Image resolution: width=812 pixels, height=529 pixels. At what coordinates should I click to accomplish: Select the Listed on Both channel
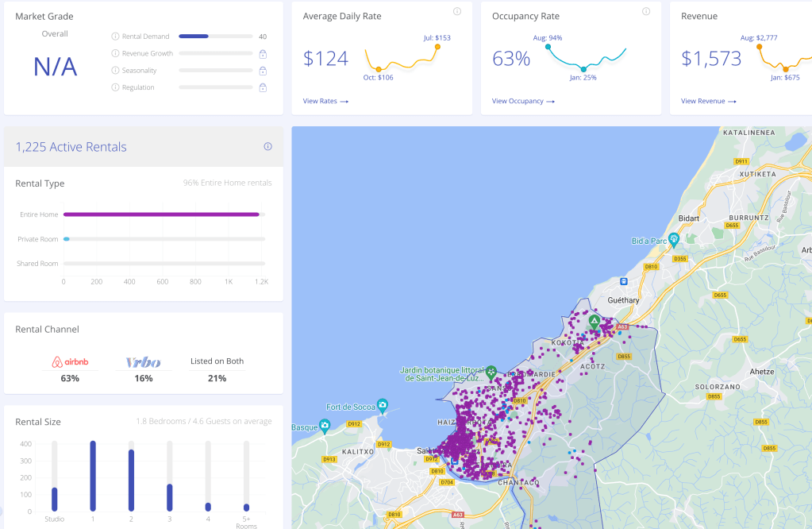[217, 361]
